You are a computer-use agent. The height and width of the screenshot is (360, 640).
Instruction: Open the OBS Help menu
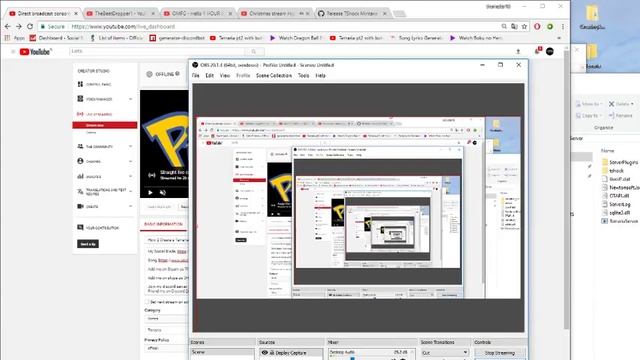pyautogui.click(x=320, y=76)
